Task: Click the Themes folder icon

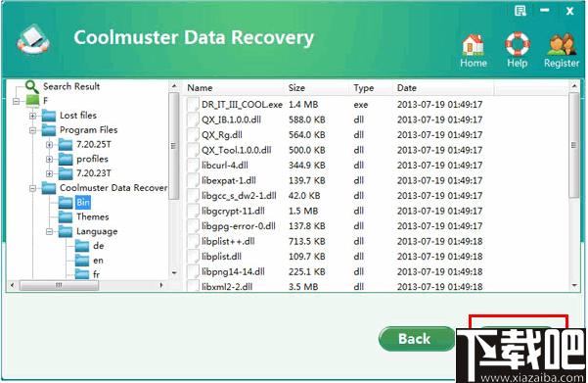Action: [66, 217]
